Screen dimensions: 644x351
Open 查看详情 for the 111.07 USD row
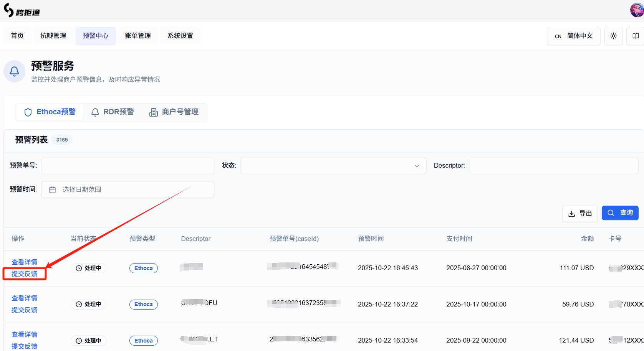click(24, 262)
